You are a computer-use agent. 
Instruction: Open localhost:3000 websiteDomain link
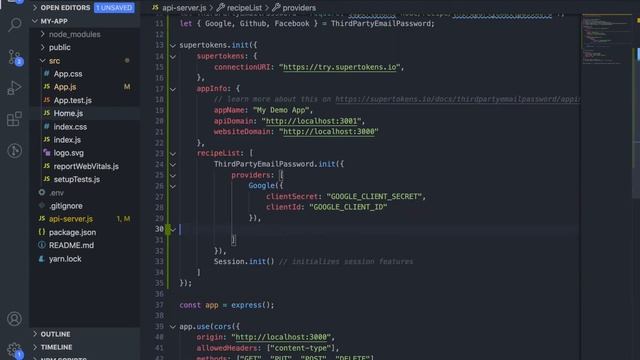329,131
